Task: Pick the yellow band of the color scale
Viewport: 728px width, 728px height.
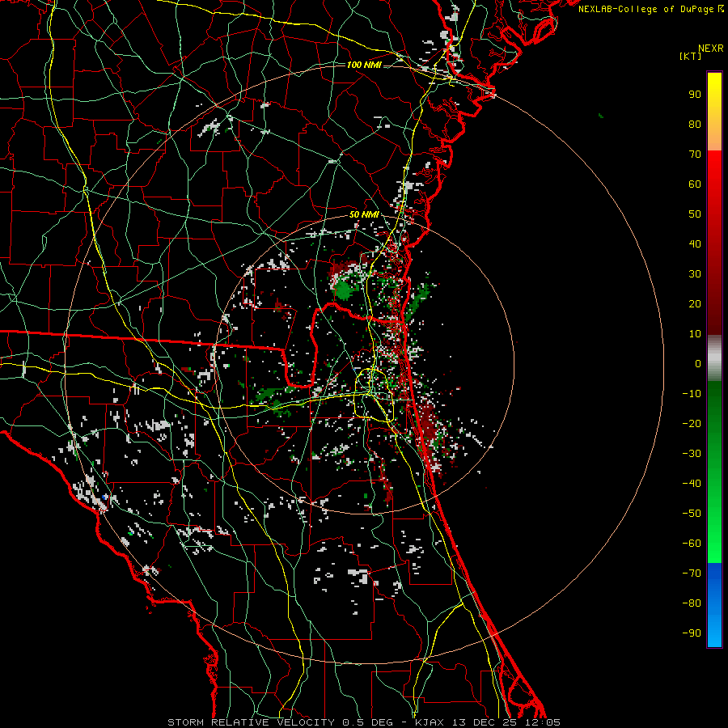Action: click(x=714, y=112)
